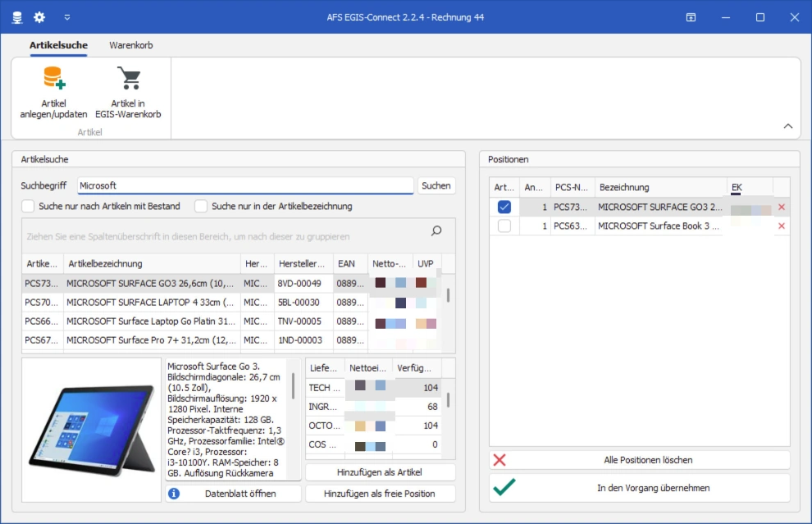812x524 pixels.
Task: Click Datenblatt öffnen button
Action: click(234, 494)
